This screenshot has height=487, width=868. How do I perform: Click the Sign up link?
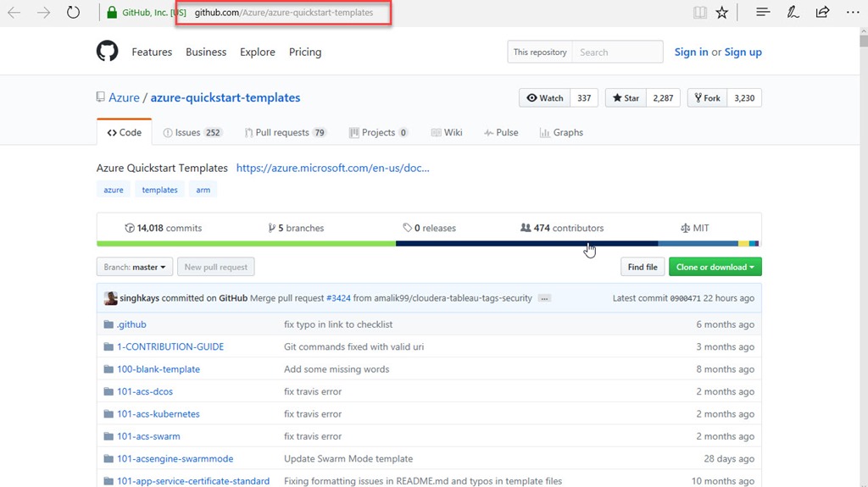[743, 52]
